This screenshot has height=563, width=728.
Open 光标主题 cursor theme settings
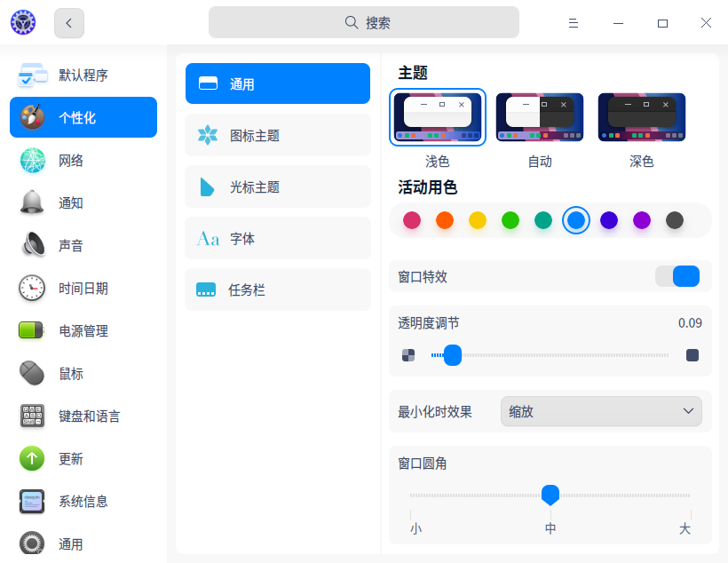(277, 186)
